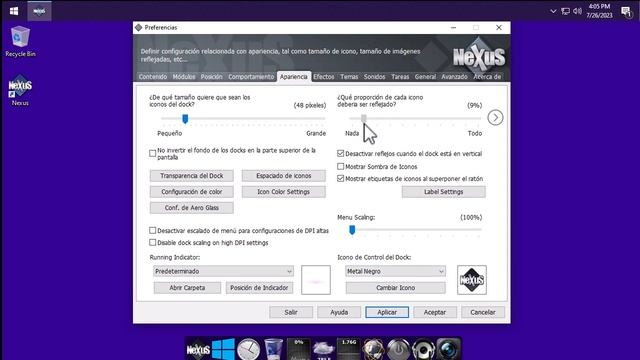Viewport: 640px width, 360px height.
Task: Click the RAM meter module showing 1.76G
Action: click(x=349, y=349)
